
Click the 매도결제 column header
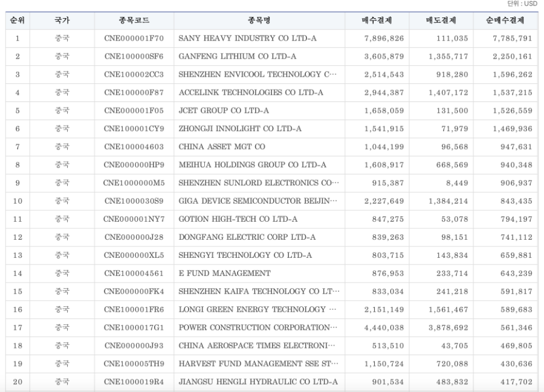[x=441, y=21]
